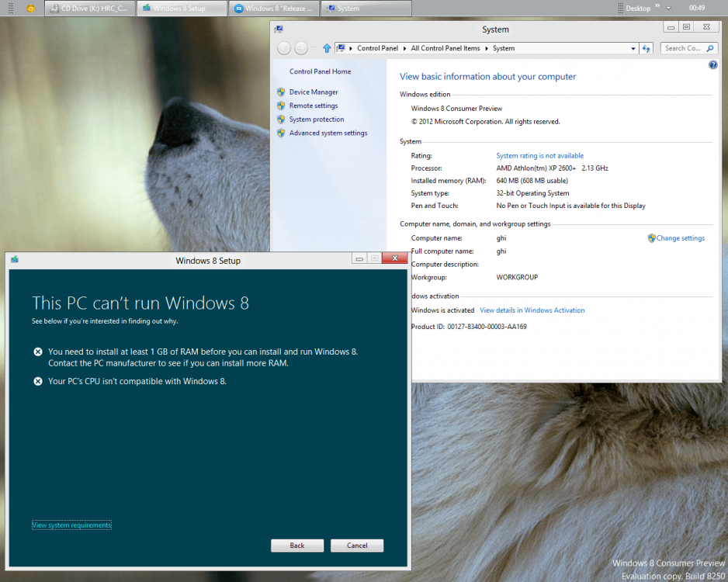Click the orange icon in the taskbar

click(30, 9)
